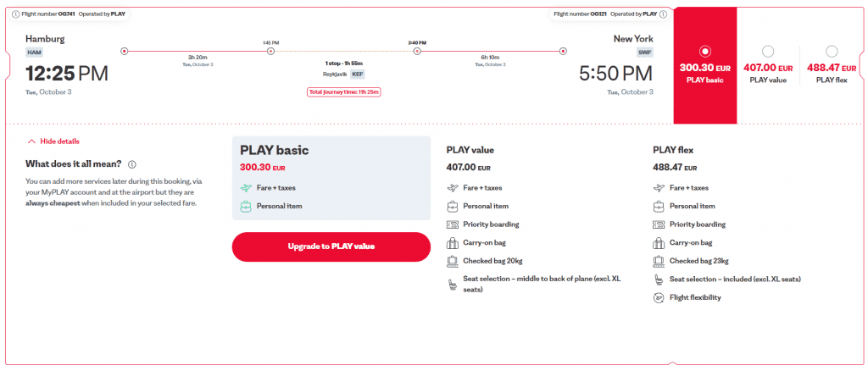Click the Total journey time 11h 25m badge

(343, 91)
